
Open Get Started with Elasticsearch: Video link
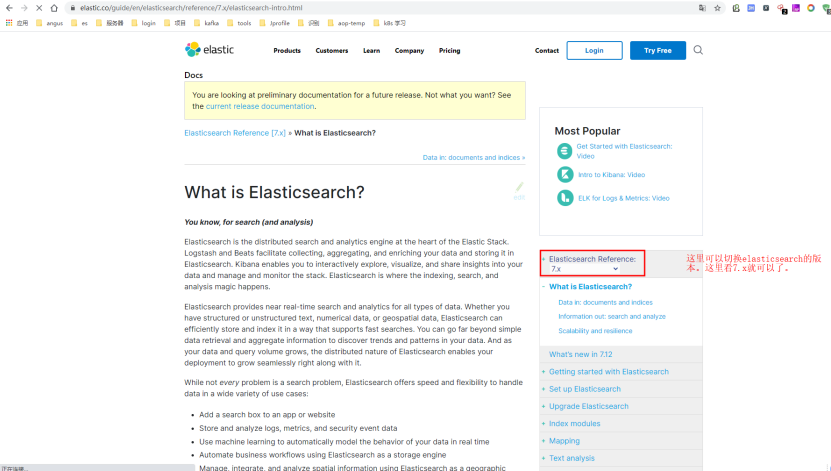pos(624,151)
